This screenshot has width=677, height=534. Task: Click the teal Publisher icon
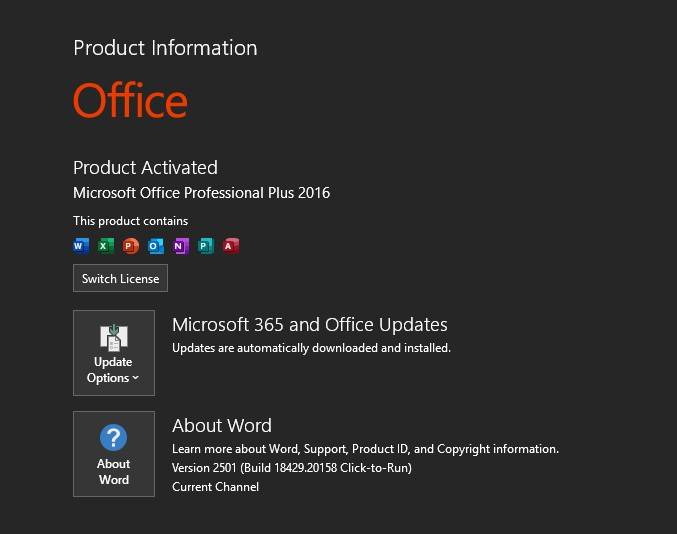coord(206,246)
